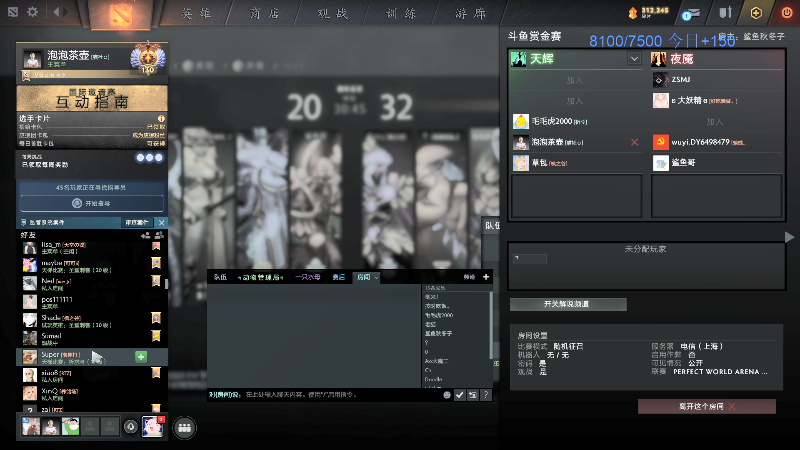This screenshot has height=450, width=800.
Task: Open the minimize-dashboard icon in the top-left corner
Action: coord(13,12)
